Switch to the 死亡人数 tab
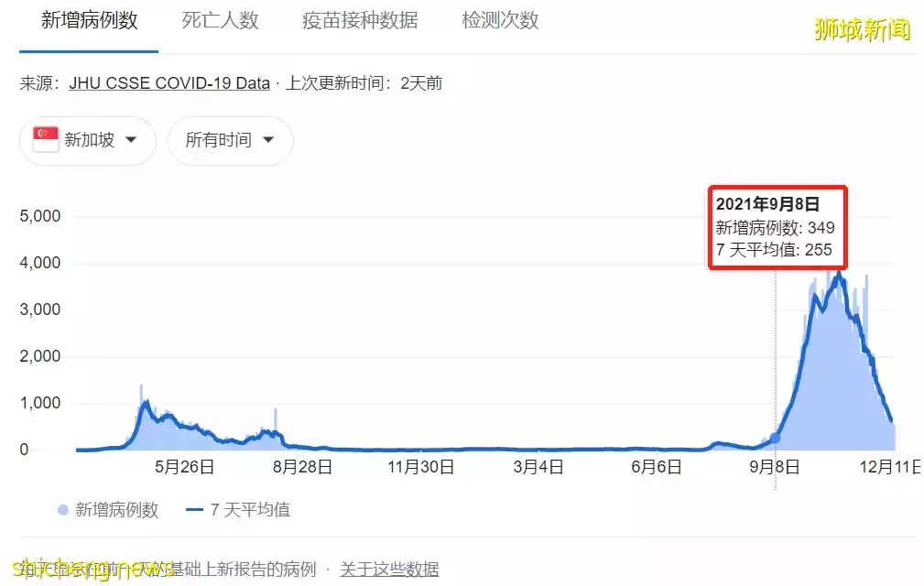This screenshot has width=924, height=586. coord(219,20)
